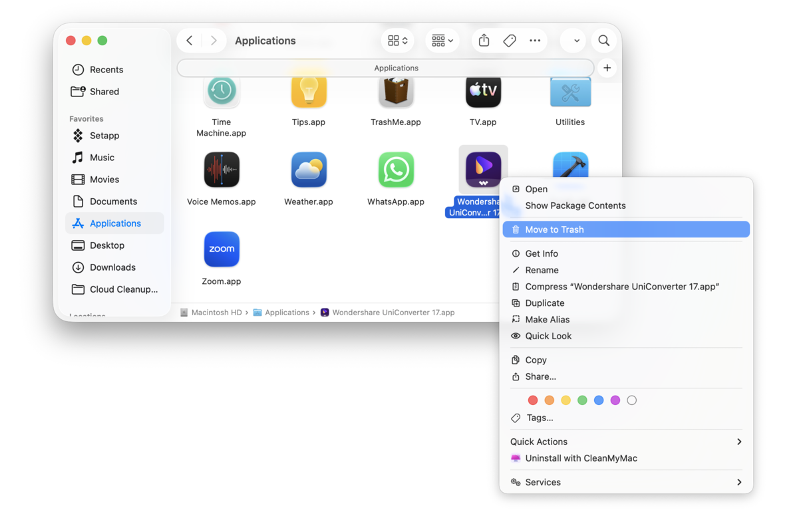The image size is (809, 532).
Task: Apply the orange tag color
Action: point(549,400)
